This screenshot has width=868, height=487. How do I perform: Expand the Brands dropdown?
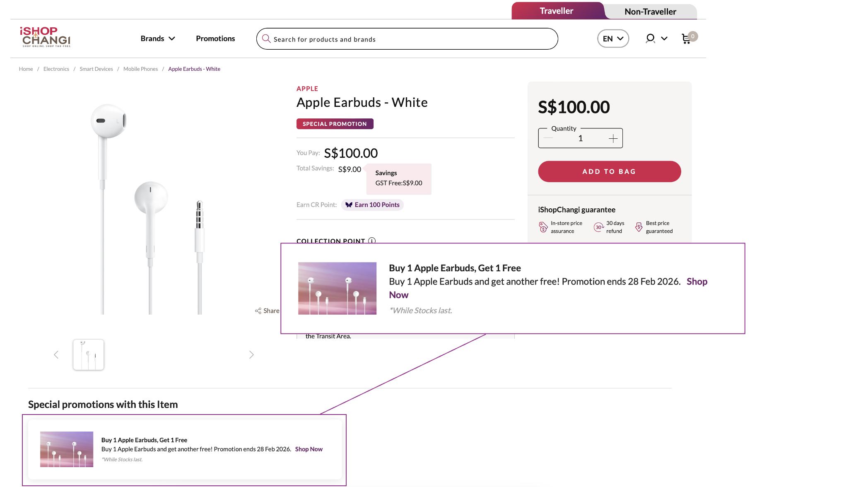pos(158,39)
